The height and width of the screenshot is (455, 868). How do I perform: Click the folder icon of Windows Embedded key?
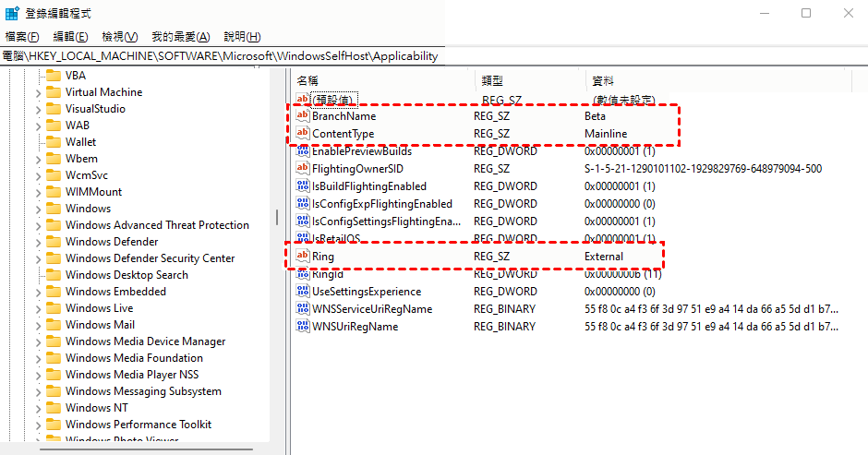pos(54,291)
